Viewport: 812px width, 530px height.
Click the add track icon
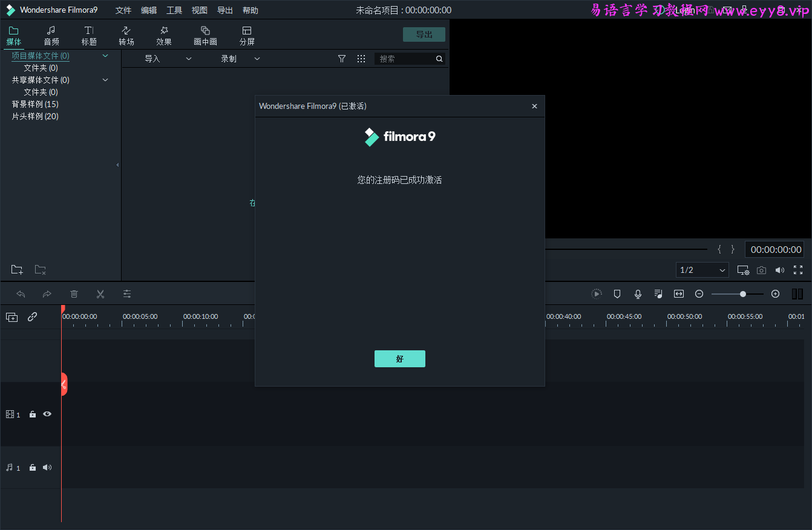coord(11,317)
